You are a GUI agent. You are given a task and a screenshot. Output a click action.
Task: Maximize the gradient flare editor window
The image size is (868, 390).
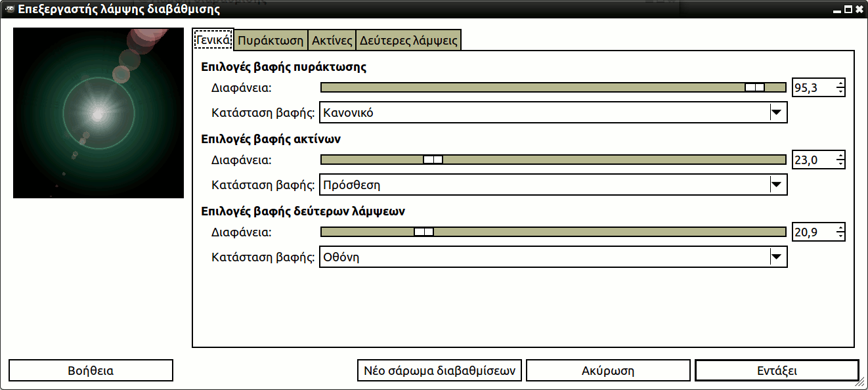pos(848,9)
